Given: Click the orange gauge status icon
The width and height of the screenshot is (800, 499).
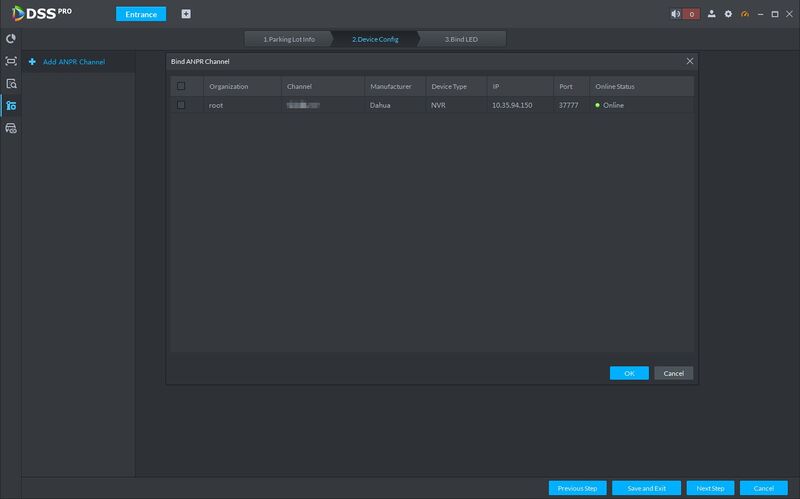Looking at the screenshot, I should point(745,14).
